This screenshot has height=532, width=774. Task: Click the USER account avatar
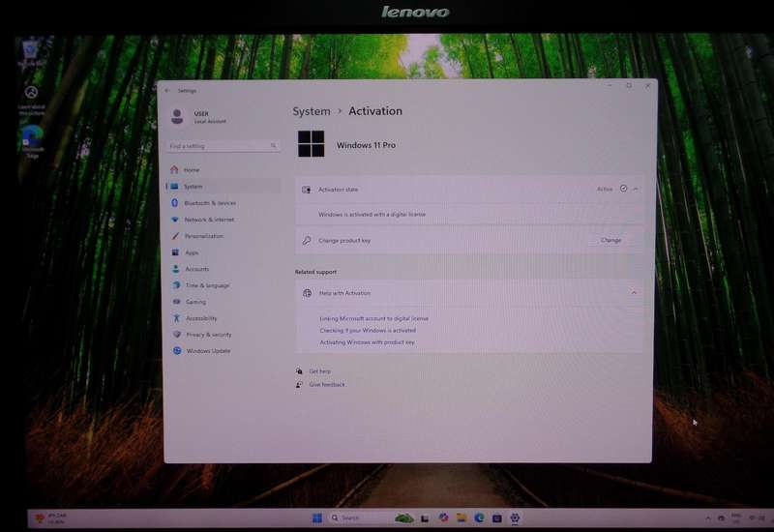click(x=177, y=116)
